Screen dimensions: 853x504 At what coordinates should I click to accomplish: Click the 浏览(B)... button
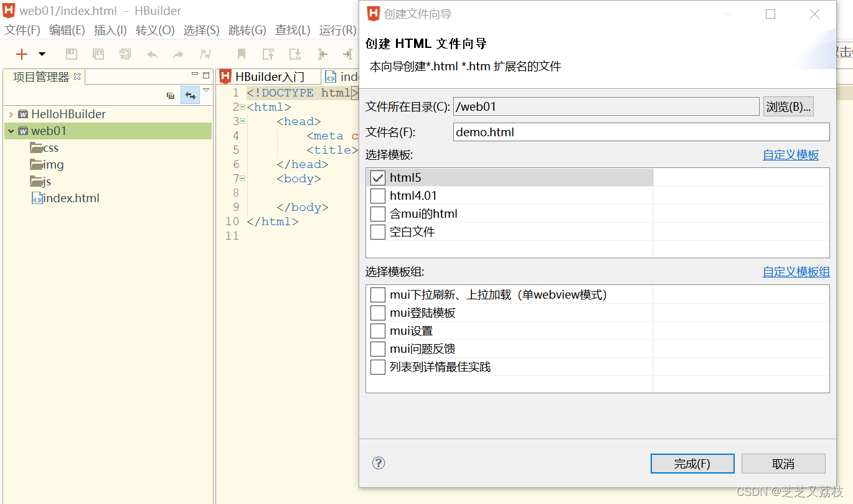[788, 106]
